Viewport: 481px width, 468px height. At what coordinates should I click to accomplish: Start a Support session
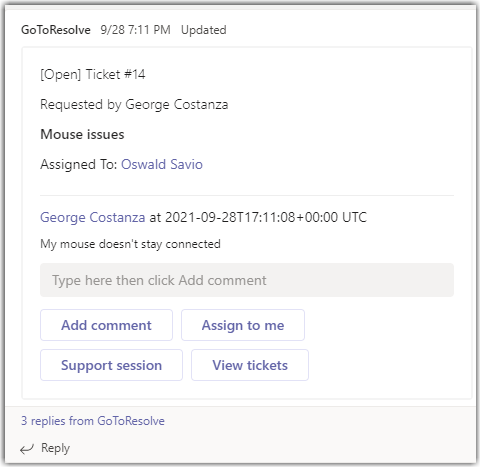coord(111,365)
